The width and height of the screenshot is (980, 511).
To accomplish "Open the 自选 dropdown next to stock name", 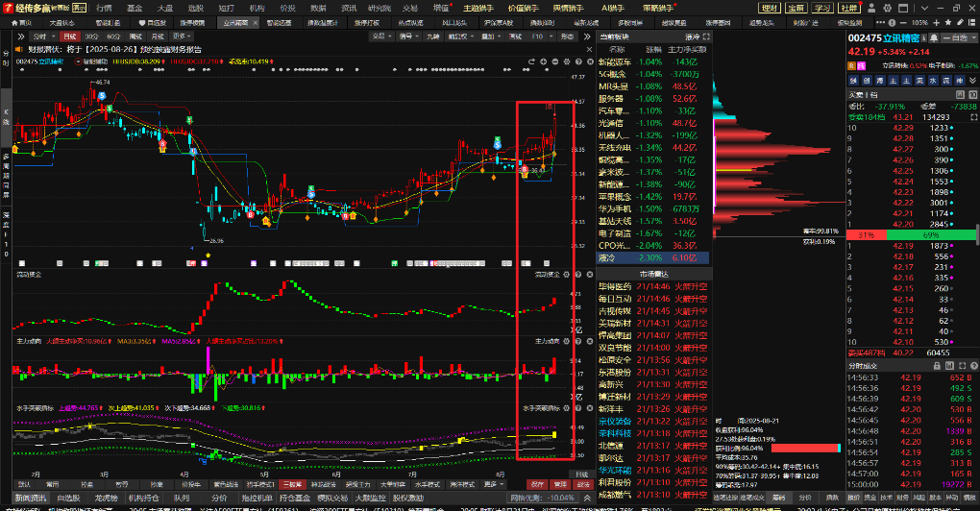I will pos(960,38).
